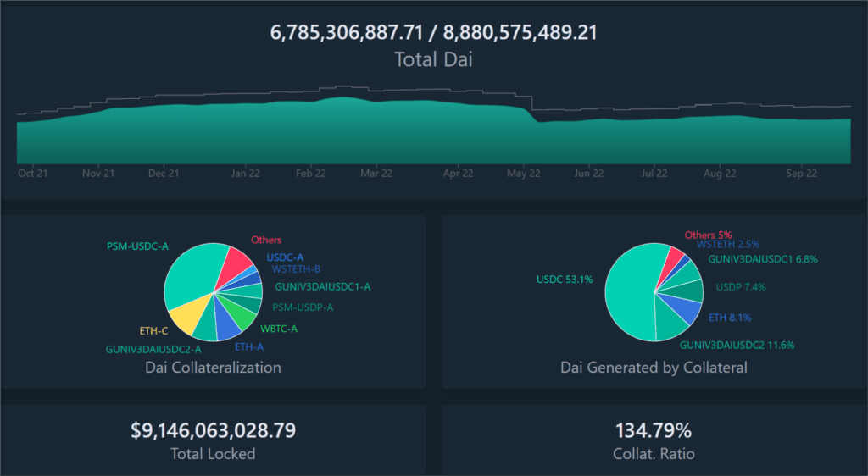Viewport: 868px width, 476px height.
Task: Click the WSTETH 2.5% label
Action: (x=728, y=245)
